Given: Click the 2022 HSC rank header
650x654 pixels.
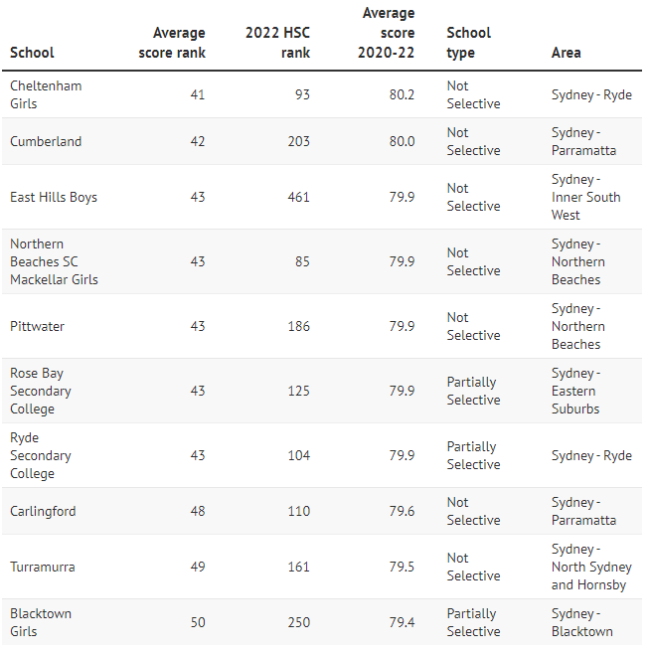Looking at the screenshot, I should coord(277,43).
